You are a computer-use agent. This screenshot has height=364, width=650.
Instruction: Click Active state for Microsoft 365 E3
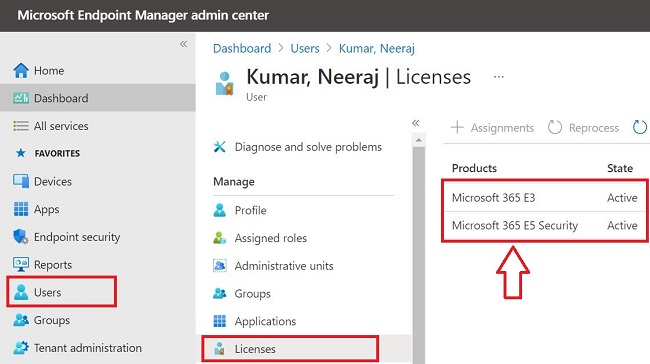pos(622,198)
